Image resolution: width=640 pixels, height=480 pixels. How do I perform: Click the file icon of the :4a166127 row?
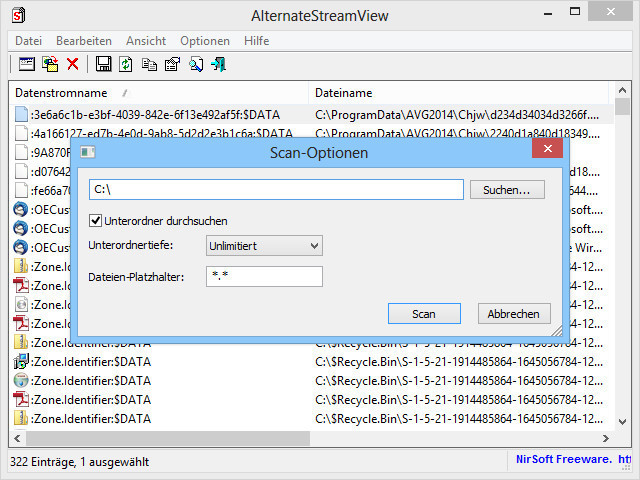click(x=21, y=133)
